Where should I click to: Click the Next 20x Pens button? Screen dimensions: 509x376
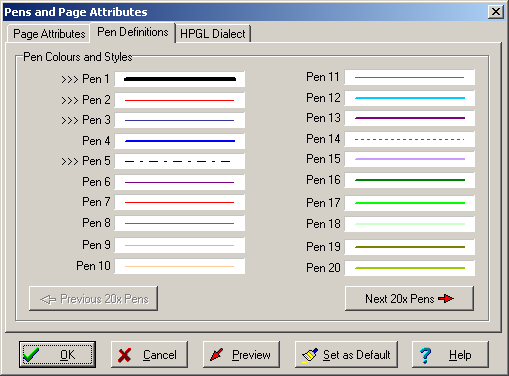coord(409,298)
